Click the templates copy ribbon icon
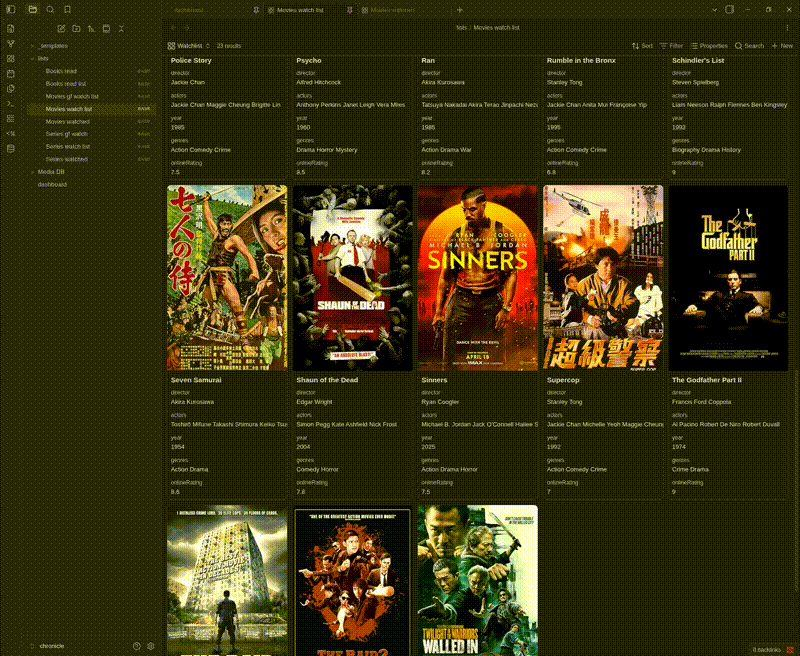Image resolution: width=800 pixels, height=656 pixels. coord(11,89)
